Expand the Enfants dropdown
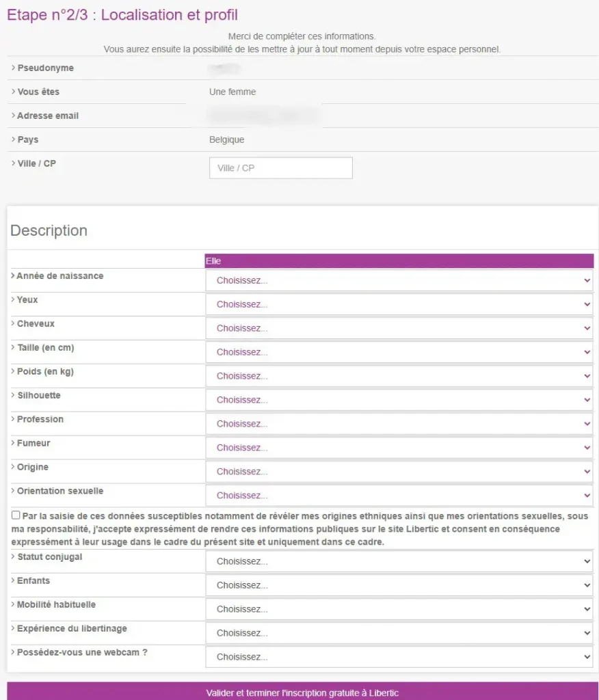 click(399, 585)
